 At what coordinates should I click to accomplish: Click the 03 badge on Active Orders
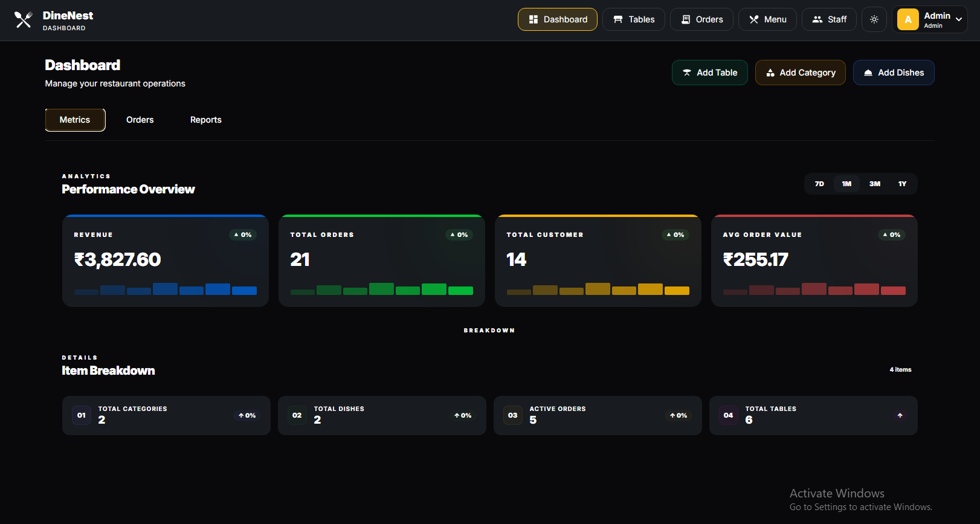[x=512, y=415]
